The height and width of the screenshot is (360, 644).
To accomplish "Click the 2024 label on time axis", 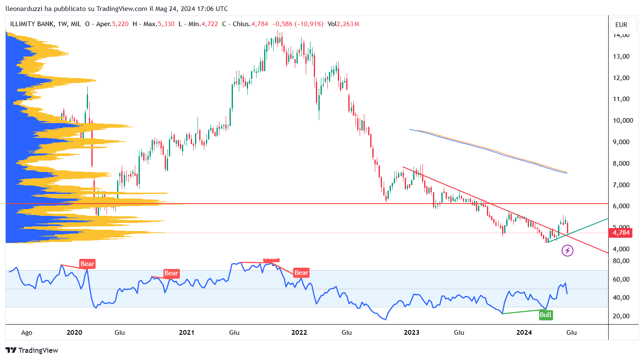I will [x=524, y=333].
